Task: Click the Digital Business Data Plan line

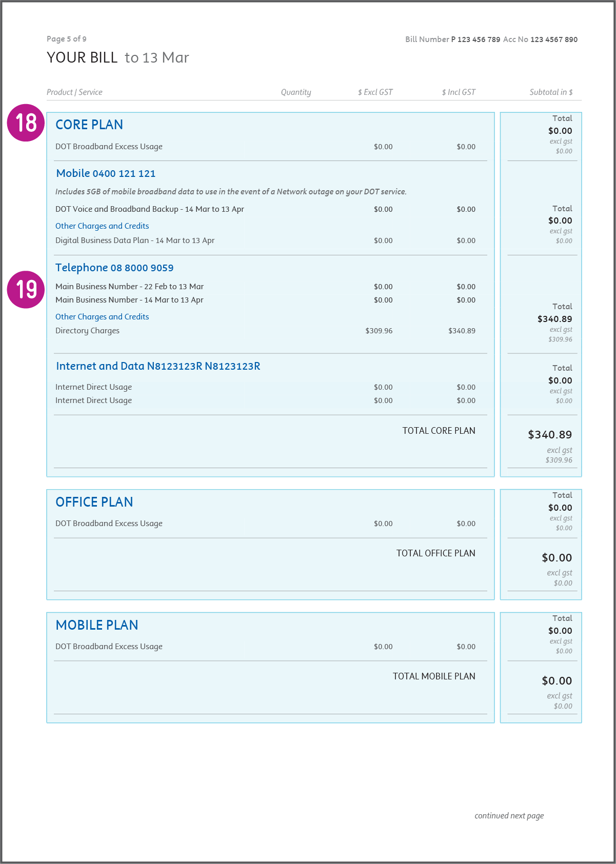Action: point(135,240)
